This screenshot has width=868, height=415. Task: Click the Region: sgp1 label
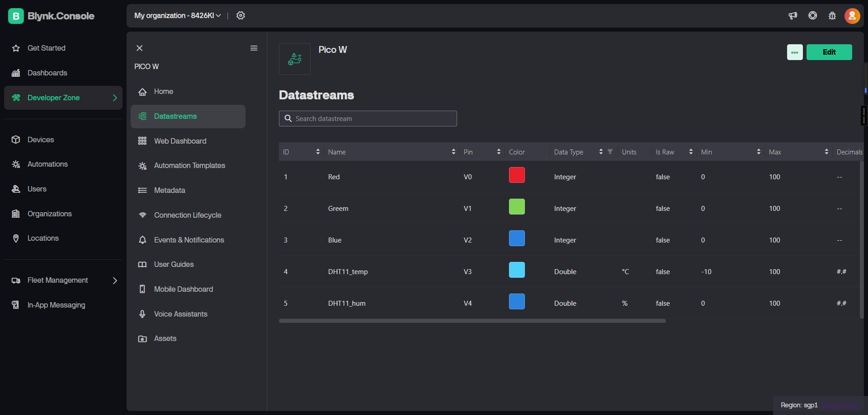click(799, 405)
